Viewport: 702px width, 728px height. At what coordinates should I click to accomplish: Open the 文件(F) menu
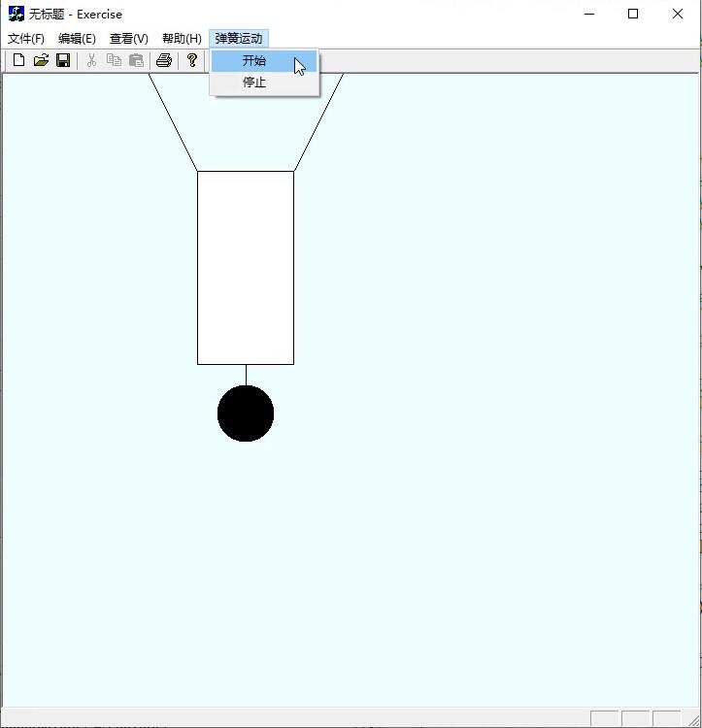coord(26,39)
